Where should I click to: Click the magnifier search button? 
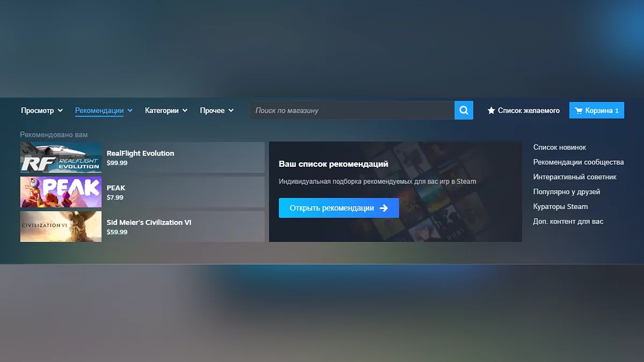(464, 110)
